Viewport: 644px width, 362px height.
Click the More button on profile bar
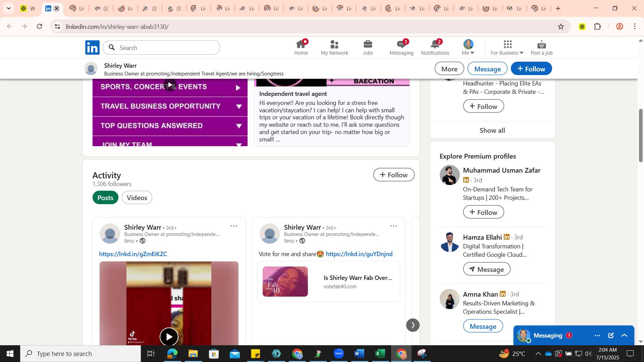(x=449, y=69)
